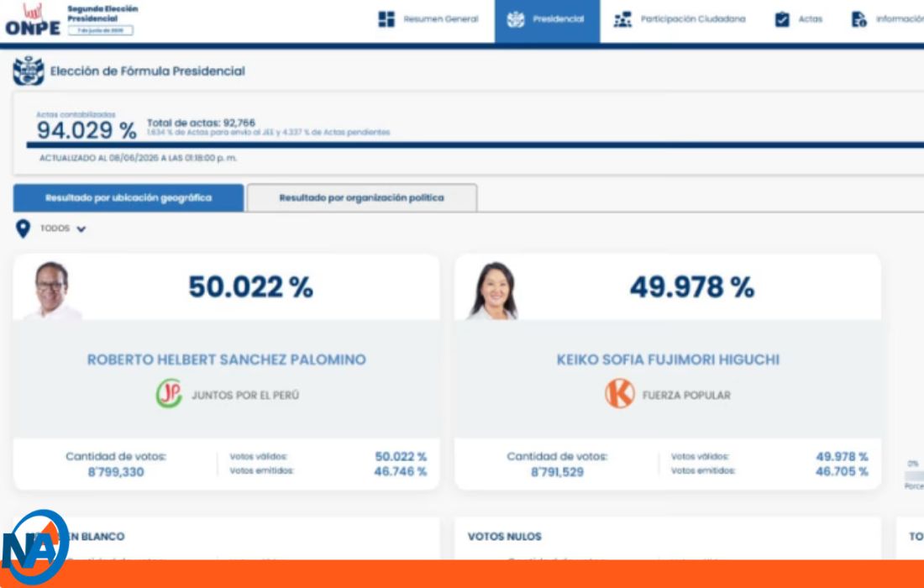
Task: Open the Actas menu item
Action: coord(799,19)
